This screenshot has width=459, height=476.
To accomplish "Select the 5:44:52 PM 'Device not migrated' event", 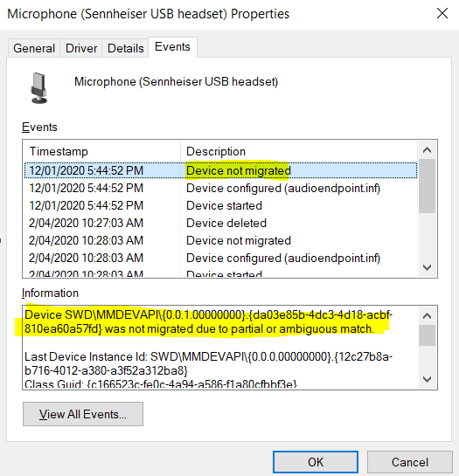I will pyautogui.click(x=220, y=170).
